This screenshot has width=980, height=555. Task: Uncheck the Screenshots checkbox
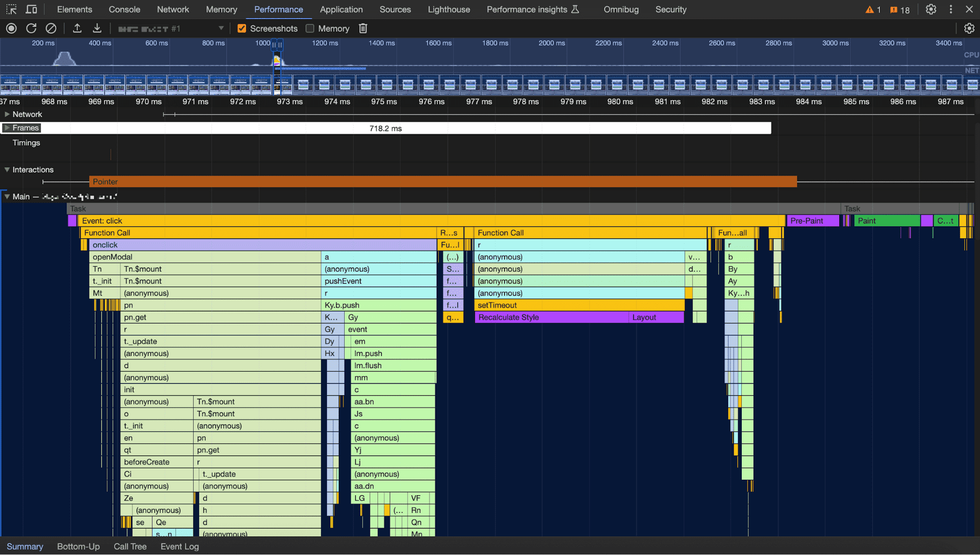242,29
